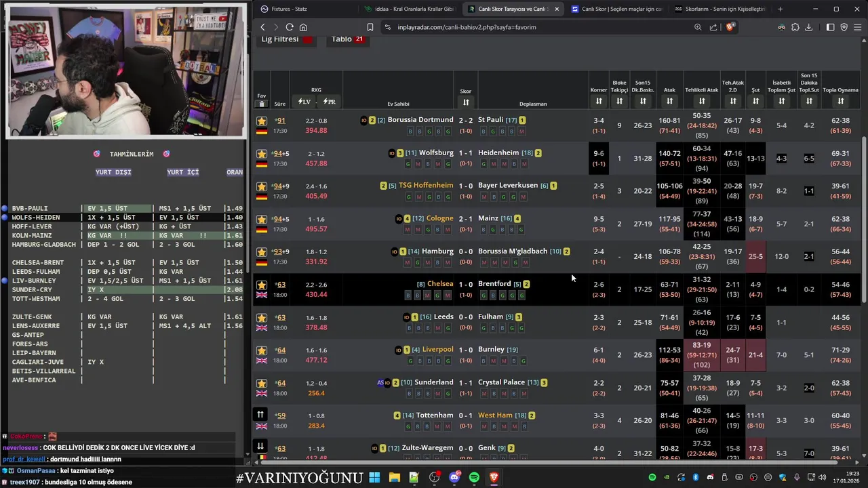
Task: Switch to Canlı Skor Seçilen maçlar tab
Action: click(x=616, y=9)
